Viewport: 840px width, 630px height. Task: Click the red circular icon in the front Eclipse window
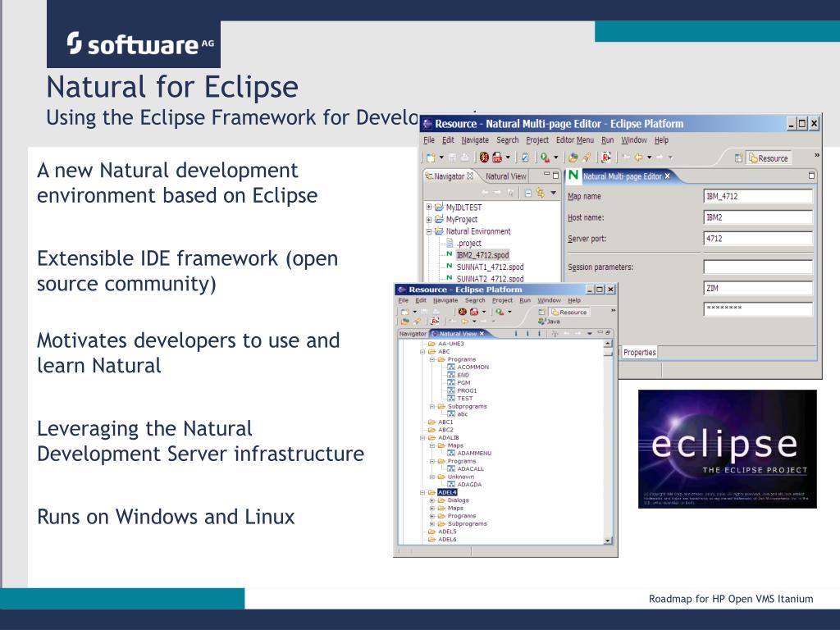point(463,311)
